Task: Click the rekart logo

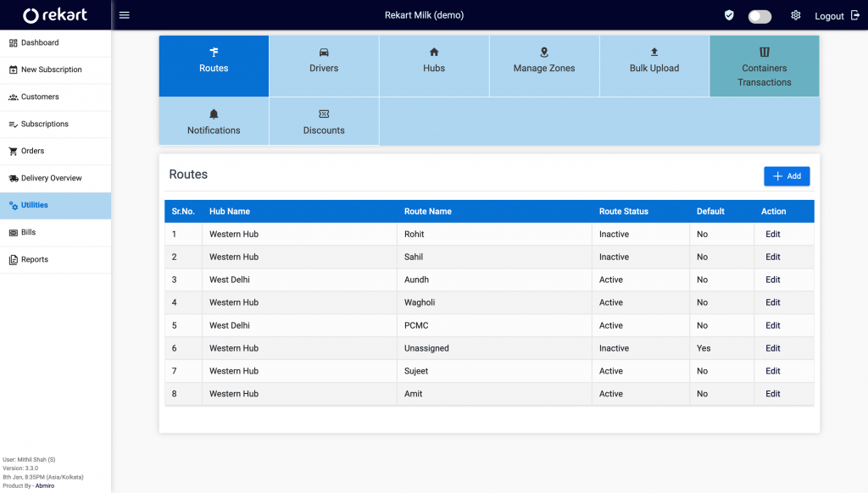Action: 55,15
